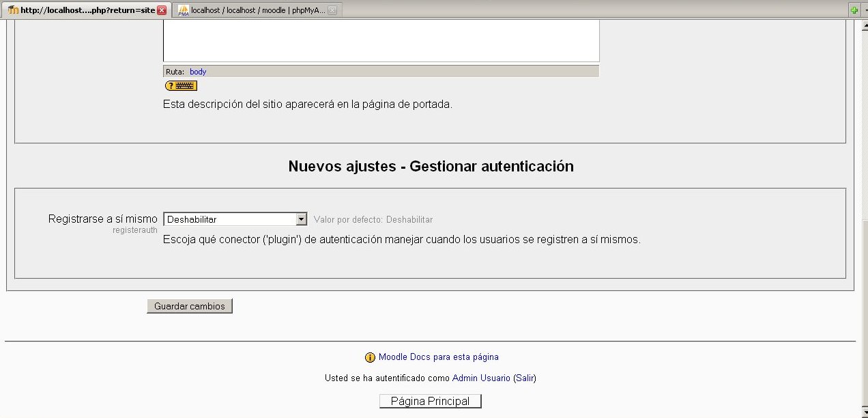Close the phpMyAdmin tab
868x418 pixels.
click(x=332, y=10)
